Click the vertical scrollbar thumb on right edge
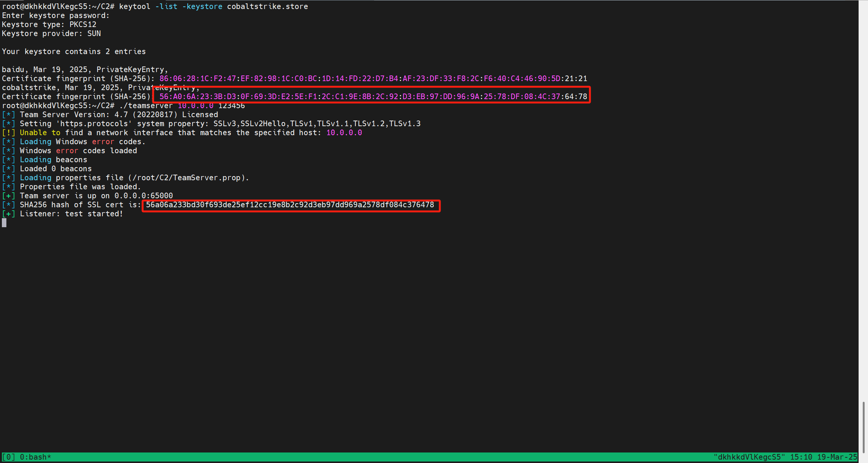This screenshot has width=868, height=463. click(863, 427)
